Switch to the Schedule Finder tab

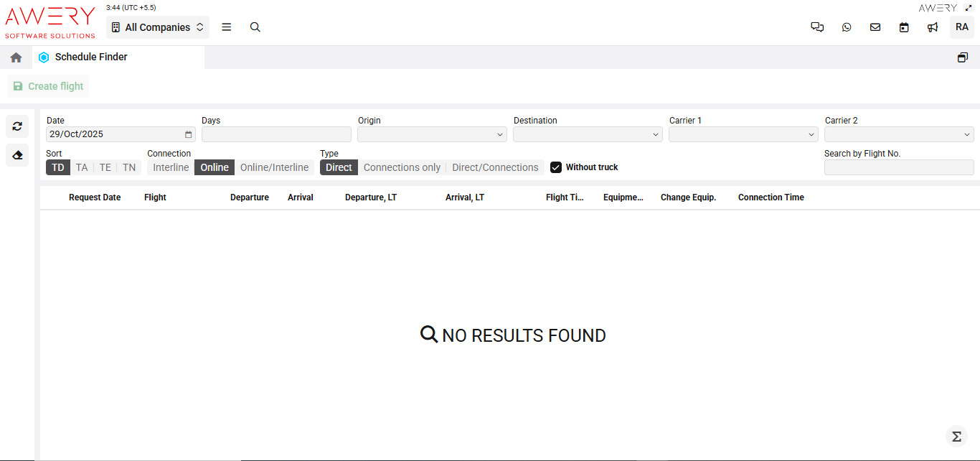[90, 57]
